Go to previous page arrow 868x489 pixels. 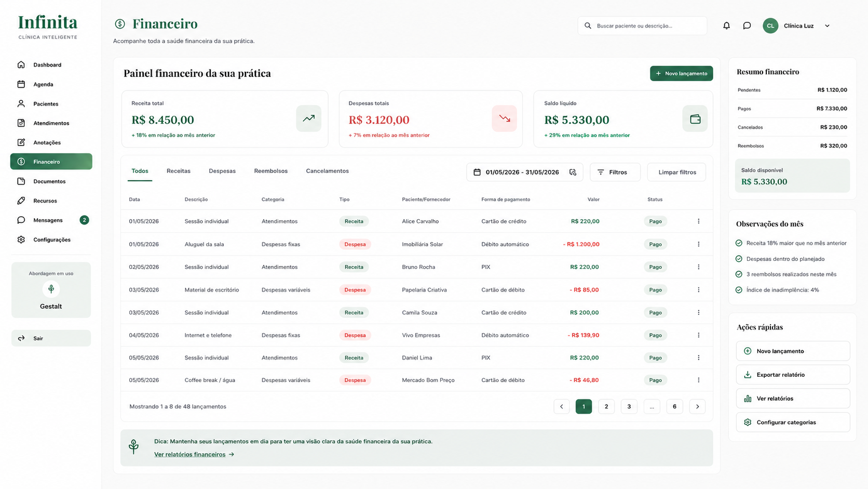click(561, 406)
